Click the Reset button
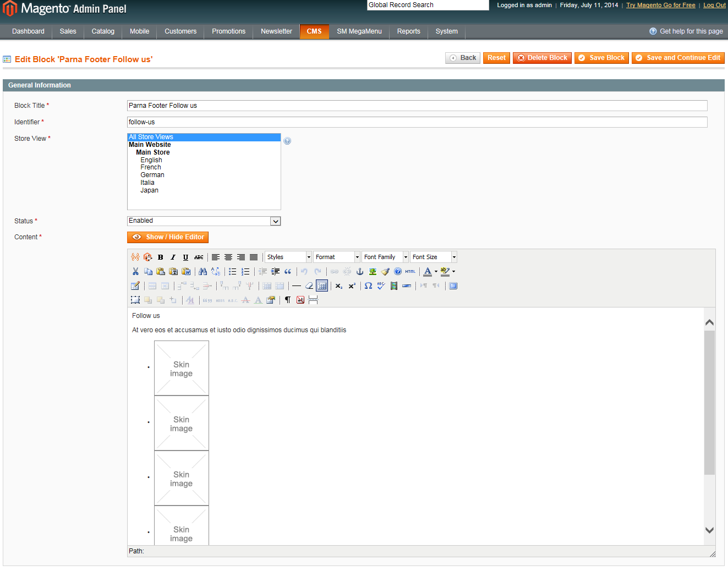This screenshot has width=728, height=571. [496, 58]
